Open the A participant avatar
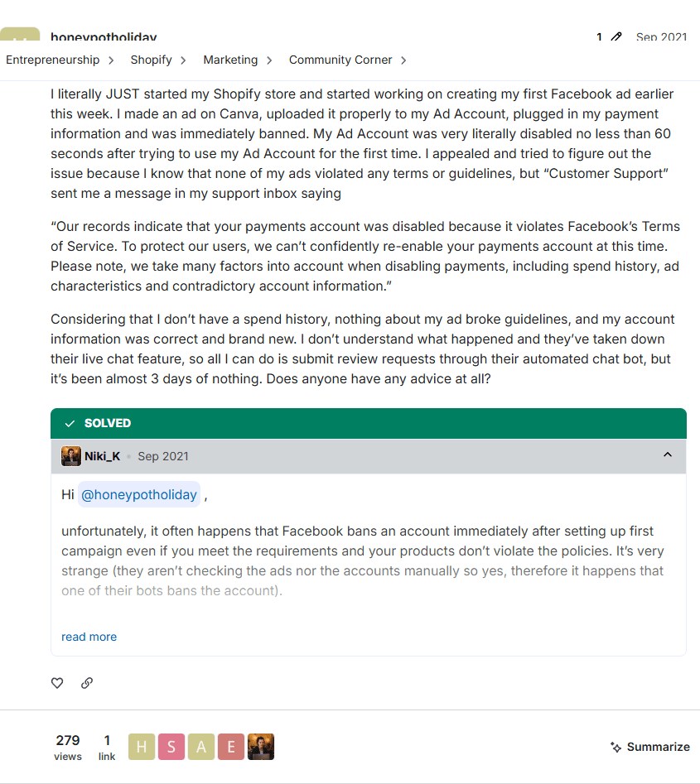Screen dimensions: 700x784 201,747
